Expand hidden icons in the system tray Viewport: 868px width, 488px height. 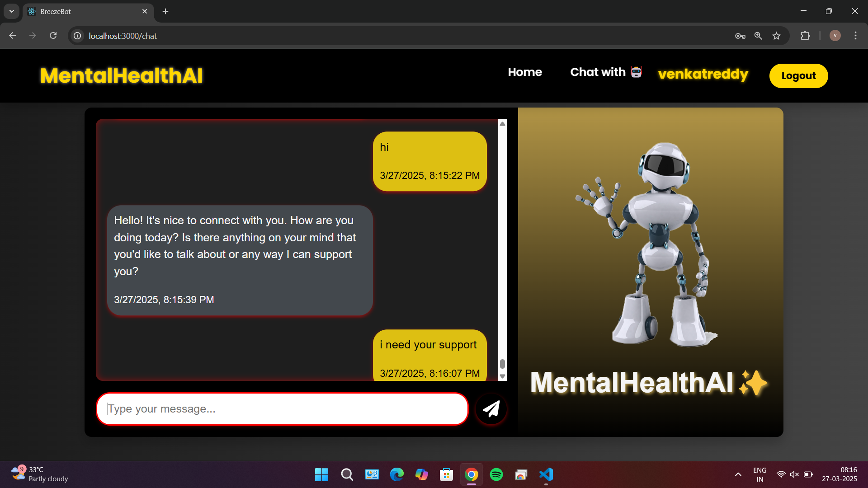tap(738, 474)
